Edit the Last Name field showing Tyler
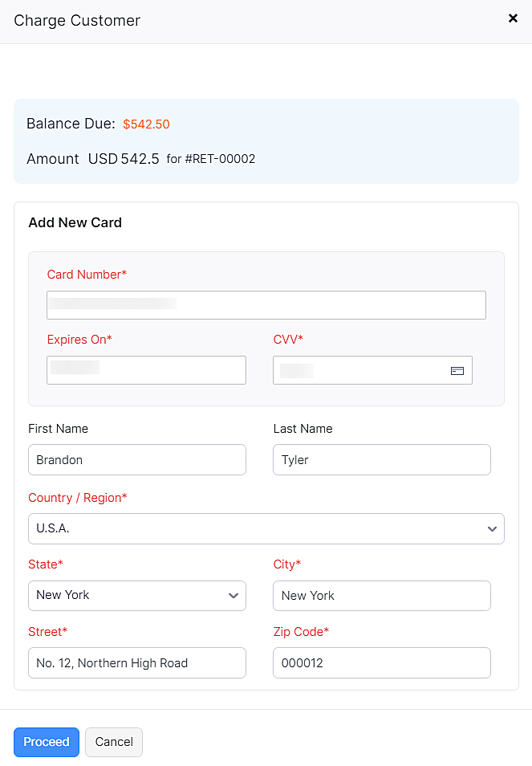Image resolution: width=532 pixels, height=766 pixels. click(381, 460)
